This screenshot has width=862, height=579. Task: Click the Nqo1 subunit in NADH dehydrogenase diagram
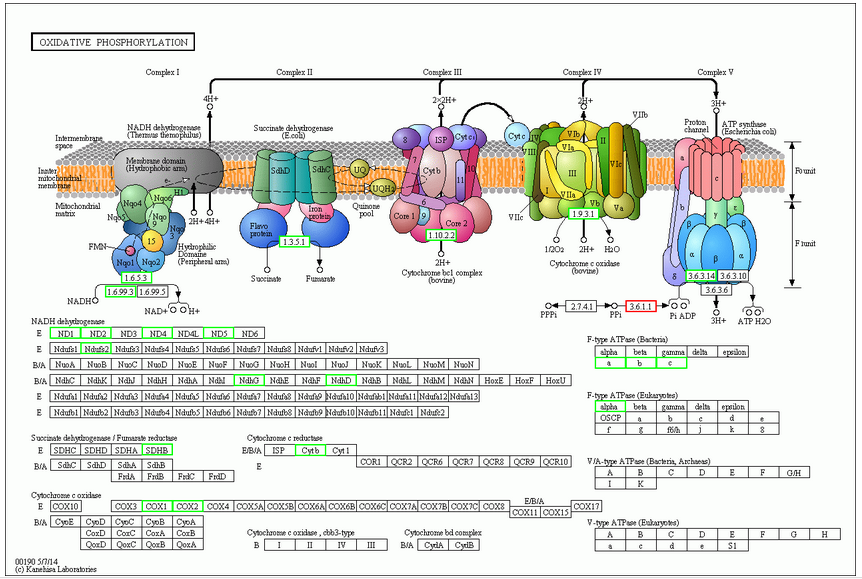click(x=135, y=264)
